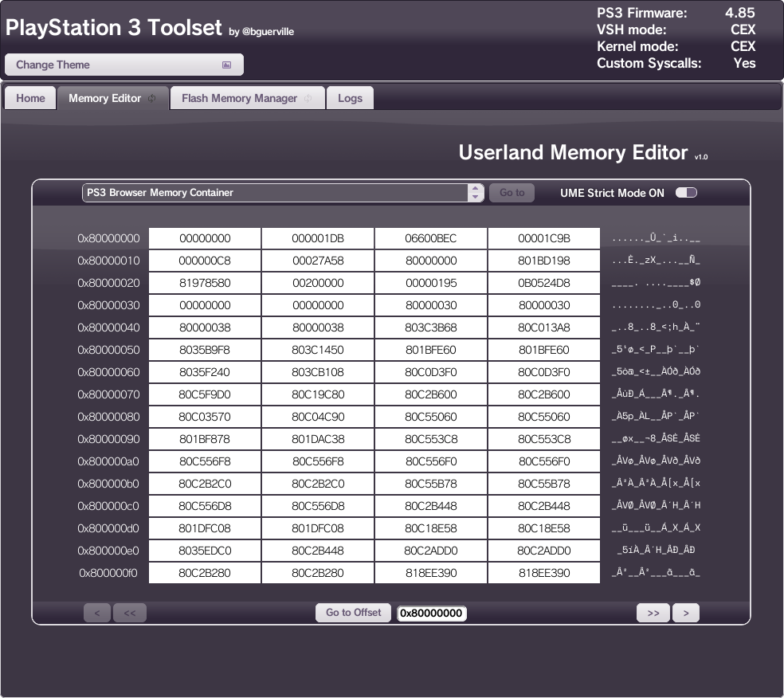Select the hex cell containing 00001C9B
Viewport: 784px width, 698px height.
(x=544, y=238)
